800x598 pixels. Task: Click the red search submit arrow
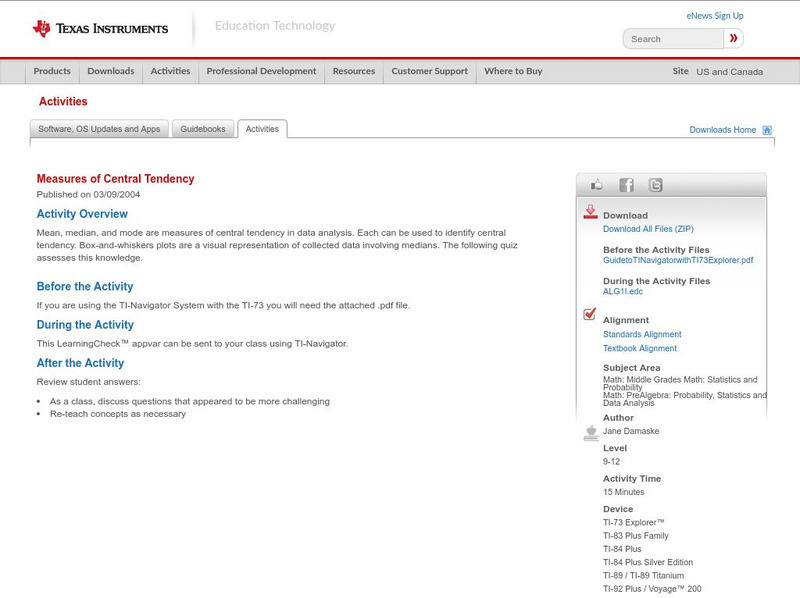click(x=734, y=39)
